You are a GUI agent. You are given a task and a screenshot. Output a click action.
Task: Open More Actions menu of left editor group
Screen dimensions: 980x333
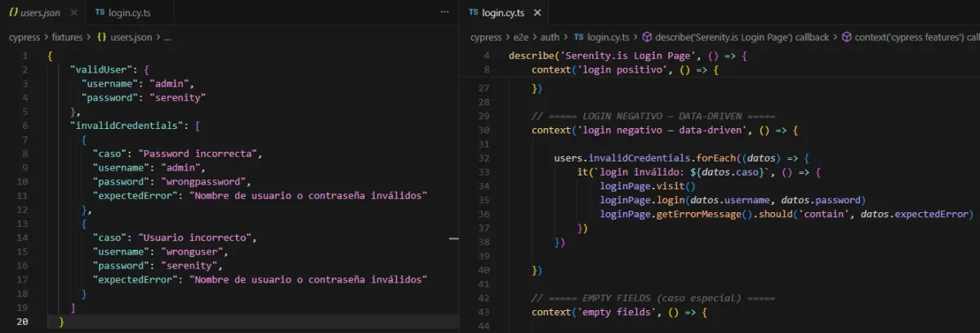[x=444, y=12]
